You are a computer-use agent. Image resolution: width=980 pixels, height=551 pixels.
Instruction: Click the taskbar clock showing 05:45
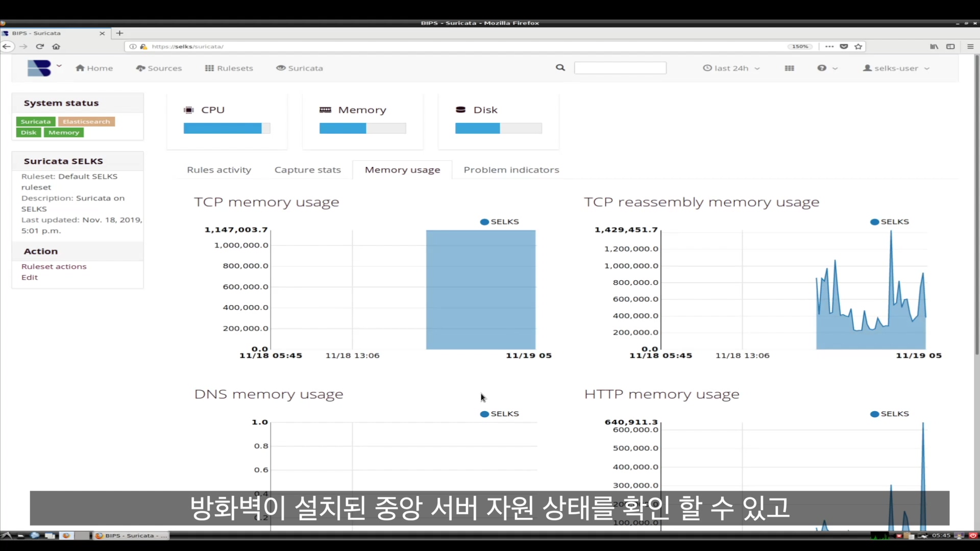click(941, 536)
